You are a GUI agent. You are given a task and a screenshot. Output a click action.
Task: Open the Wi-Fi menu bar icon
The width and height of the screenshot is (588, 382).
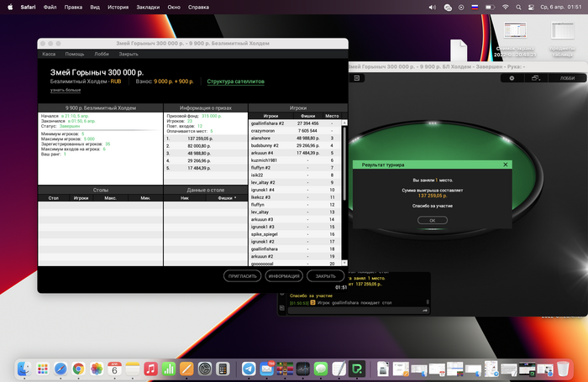pos(506,7)
